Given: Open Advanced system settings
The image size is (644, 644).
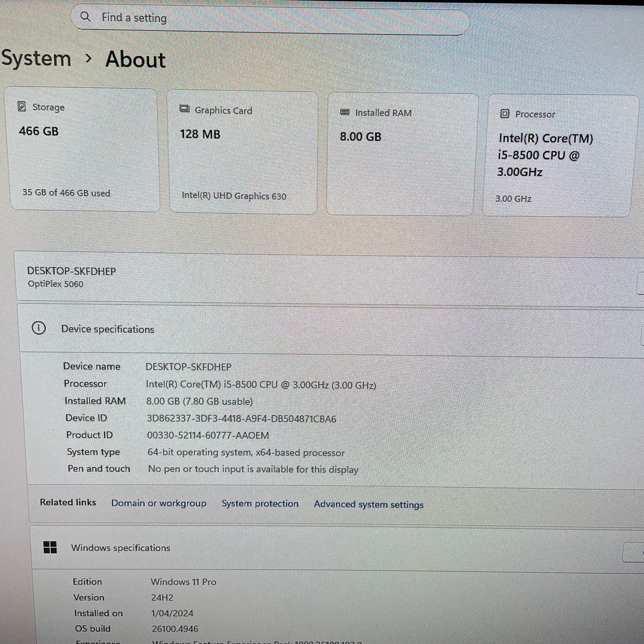Looking at the screenshot, I should 369,505.
